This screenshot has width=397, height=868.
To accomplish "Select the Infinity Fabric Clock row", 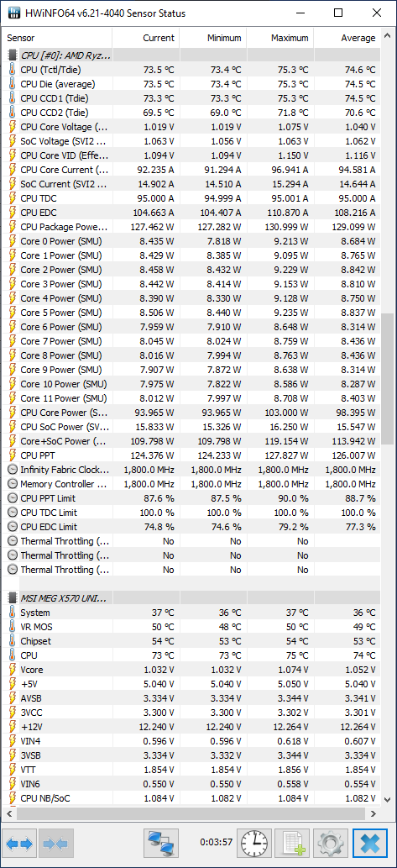I will tap(191, 470).
